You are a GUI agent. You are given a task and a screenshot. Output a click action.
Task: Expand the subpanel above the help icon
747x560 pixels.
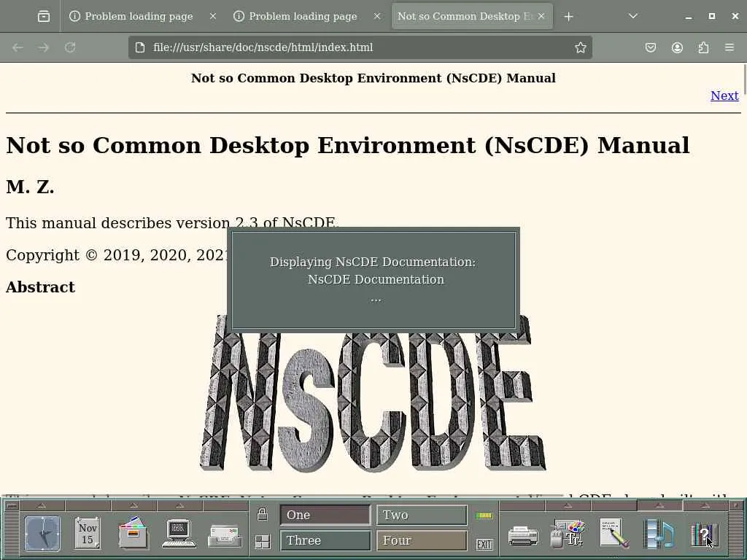point(705,505)
